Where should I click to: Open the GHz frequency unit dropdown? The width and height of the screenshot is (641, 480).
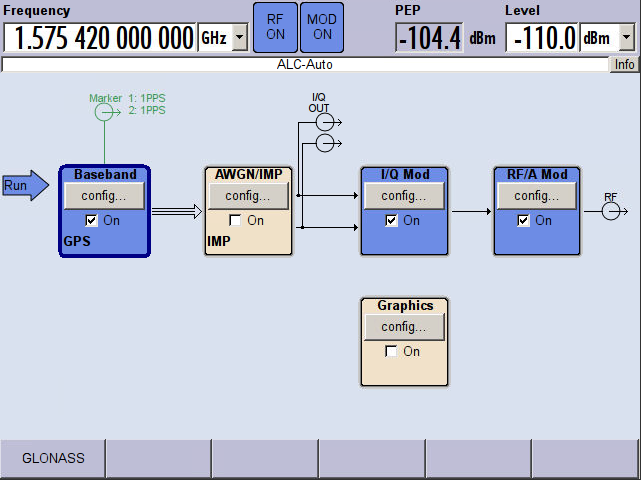click(240, 39)
